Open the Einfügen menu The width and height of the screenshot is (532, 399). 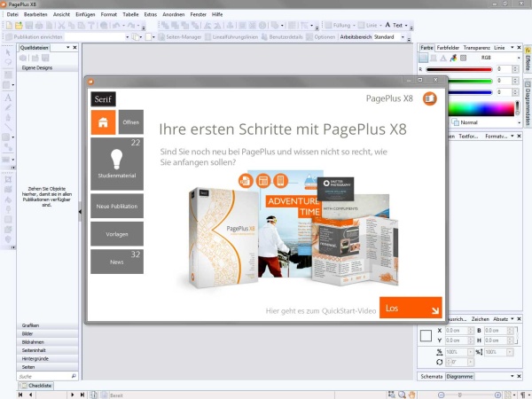(x=85, y=14)
